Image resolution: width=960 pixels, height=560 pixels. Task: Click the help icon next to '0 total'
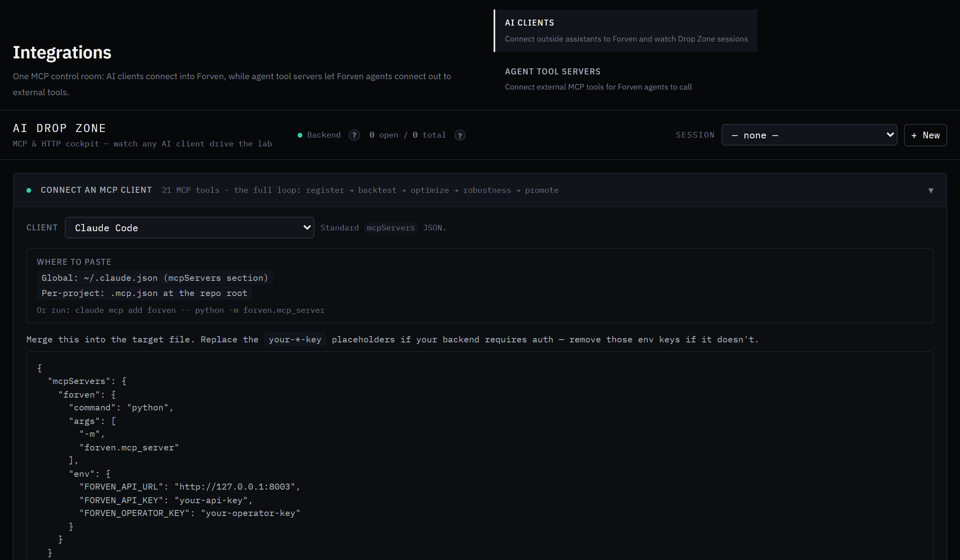click(x=460, y=135)
